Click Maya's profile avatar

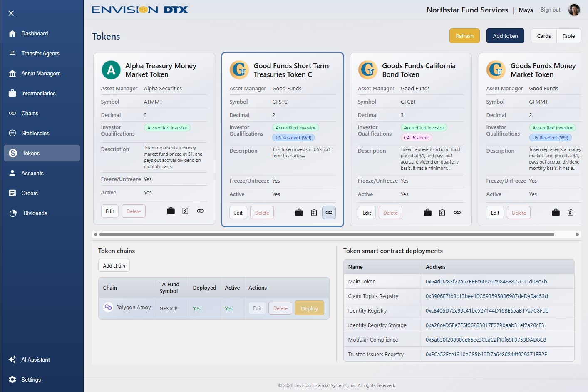[x=574, y=10]
